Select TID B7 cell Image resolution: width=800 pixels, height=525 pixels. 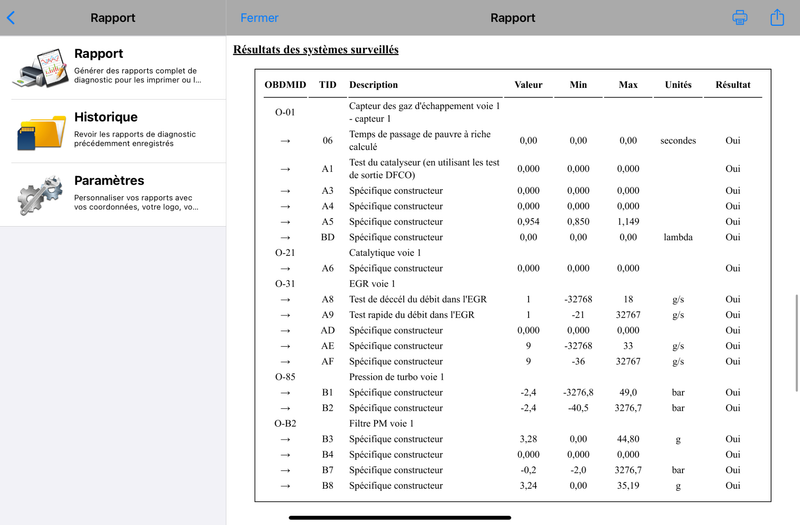[x=328, y=470]
